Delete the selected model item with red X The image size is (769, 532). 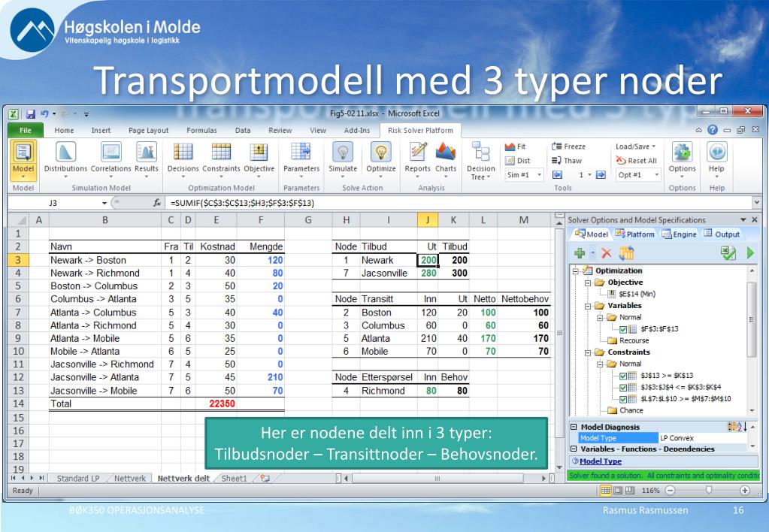pyautogui.click(x=606, y=253)
